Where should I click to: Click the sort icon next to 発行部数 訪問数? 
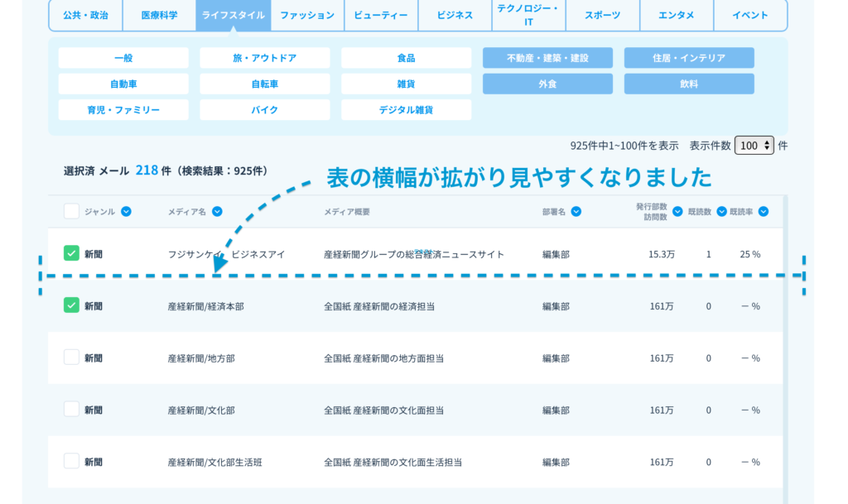(677, 211)
